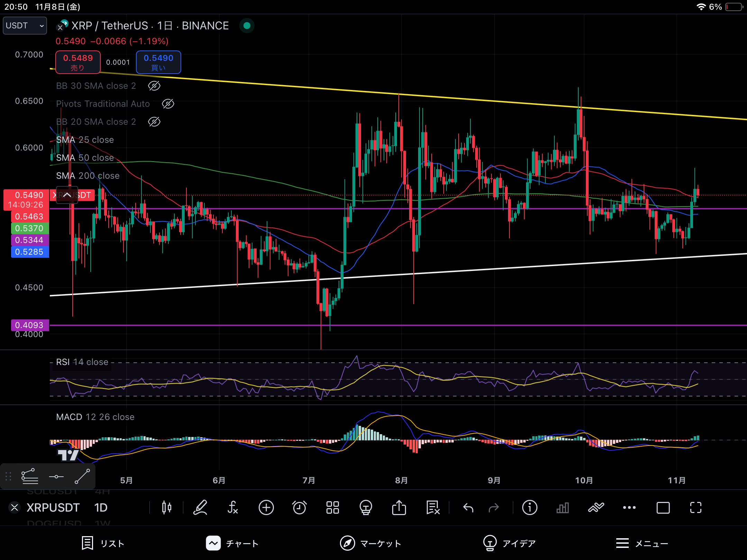Show the Pivots Traditional Auto indicator

point(168,104)
